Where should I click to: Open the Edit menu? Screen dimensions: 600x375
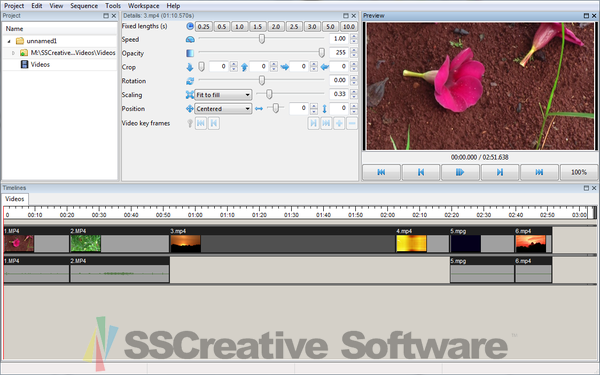[x=37, y=6]
